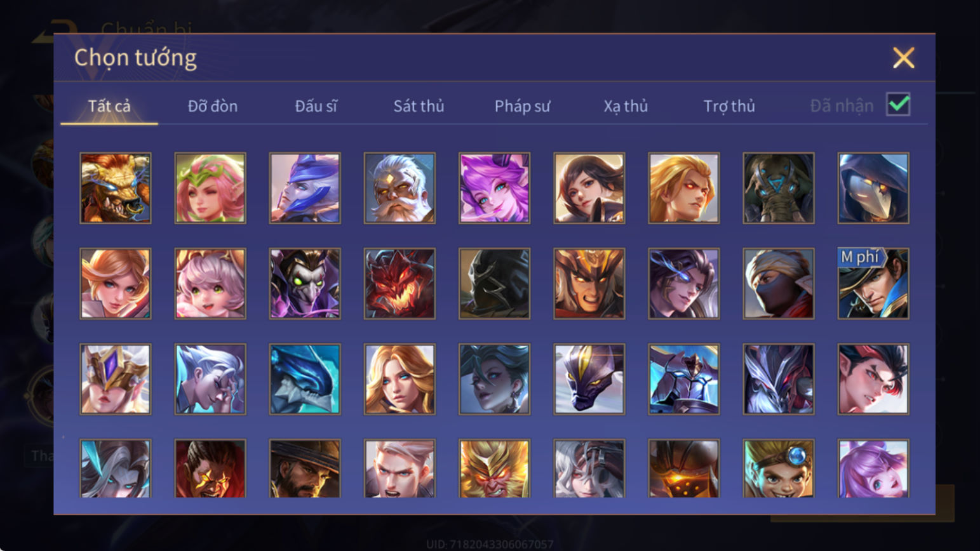This screenshot has width=980, height=551.
Task: Pick the white-bearded old man hero
Action: click(x=399, y=188)
